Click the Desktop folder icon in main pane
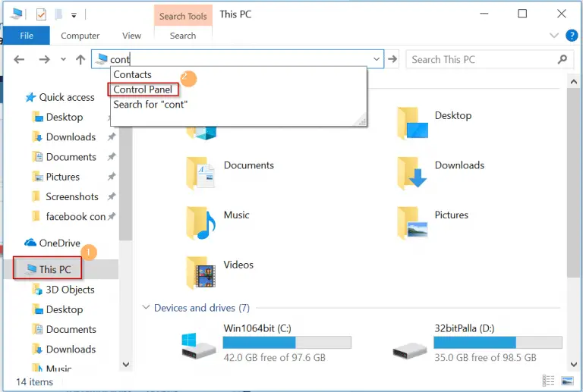 tap(412, 123)
